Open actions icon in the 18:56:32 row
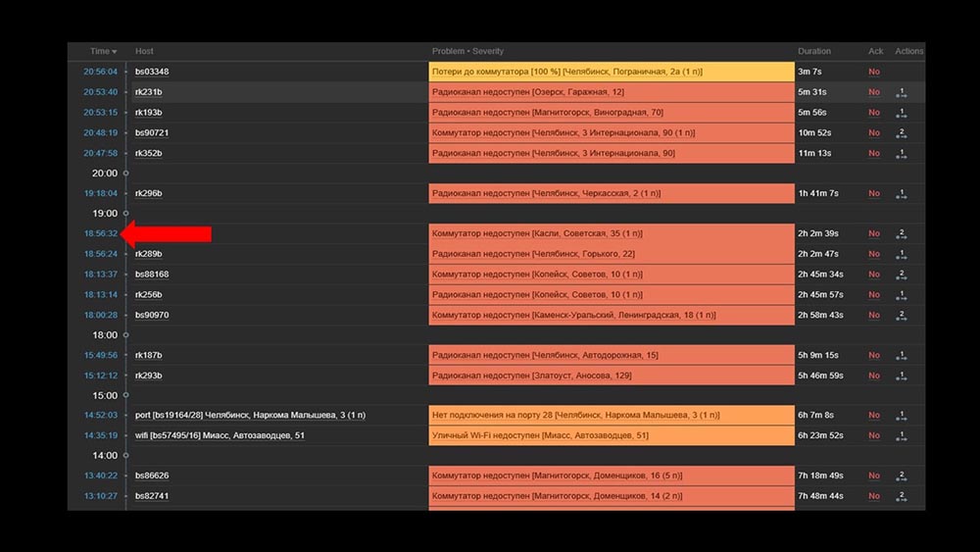The image size is (980, 552). (901, 233)
